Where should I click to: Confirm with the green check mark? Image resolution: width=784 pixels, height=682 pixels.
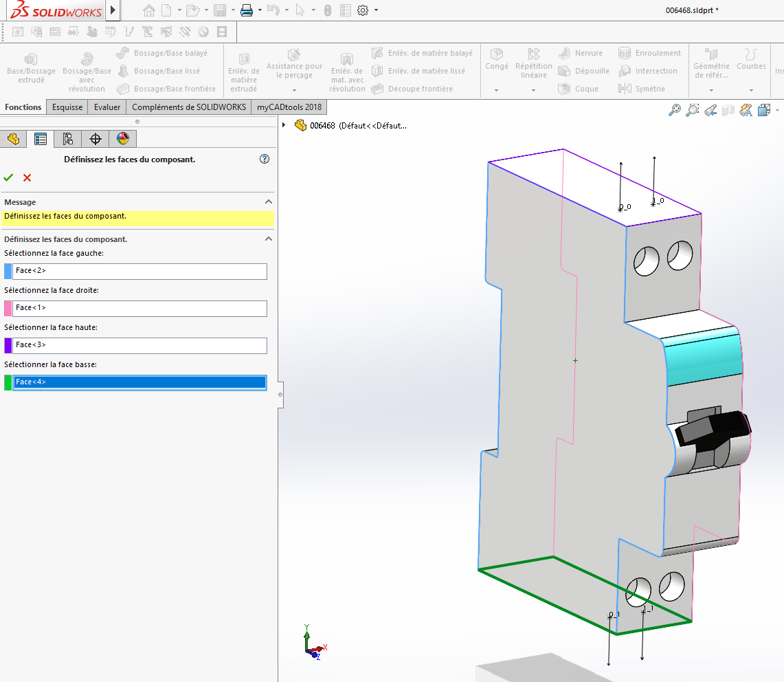(8, 177)
